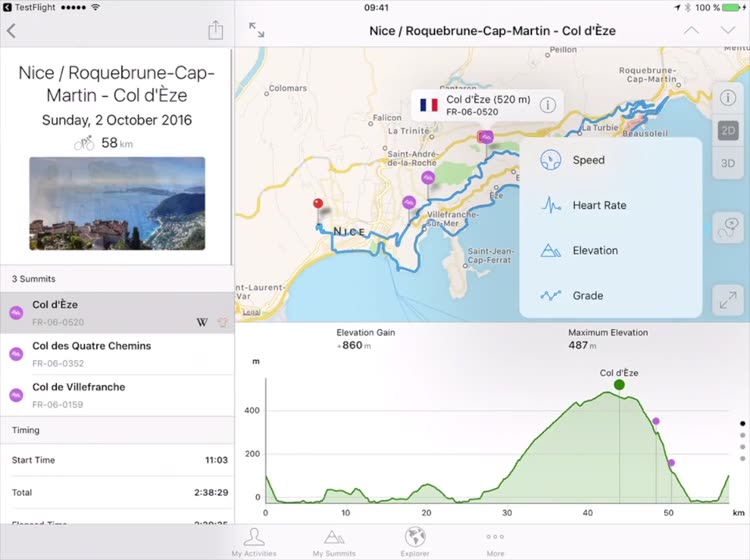Tap the Wi-Fi icon in status bar

tap(96, 7)
